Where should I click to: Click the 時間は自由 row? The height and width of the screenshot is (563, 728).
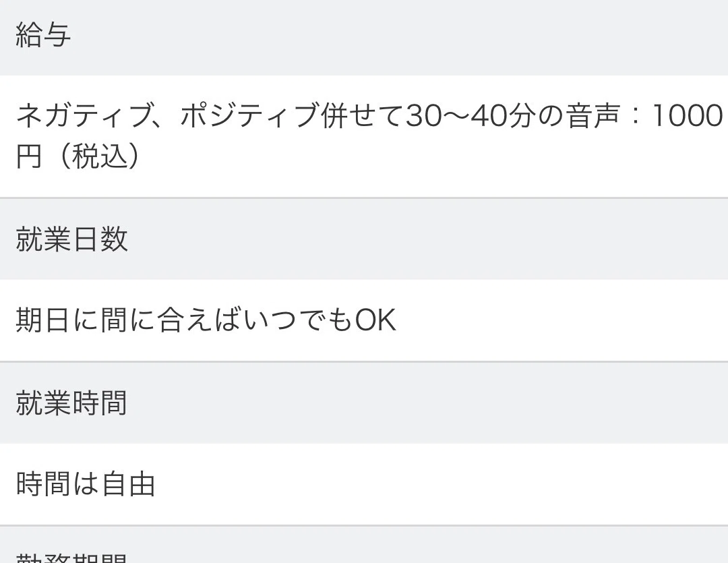364,484
